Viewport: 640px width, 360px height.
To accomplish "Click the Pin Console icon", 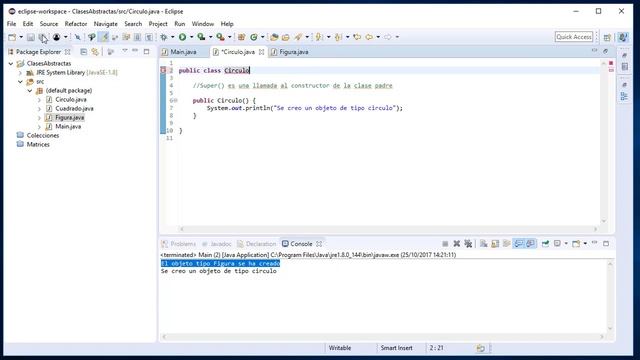I will tap(545, 244).
